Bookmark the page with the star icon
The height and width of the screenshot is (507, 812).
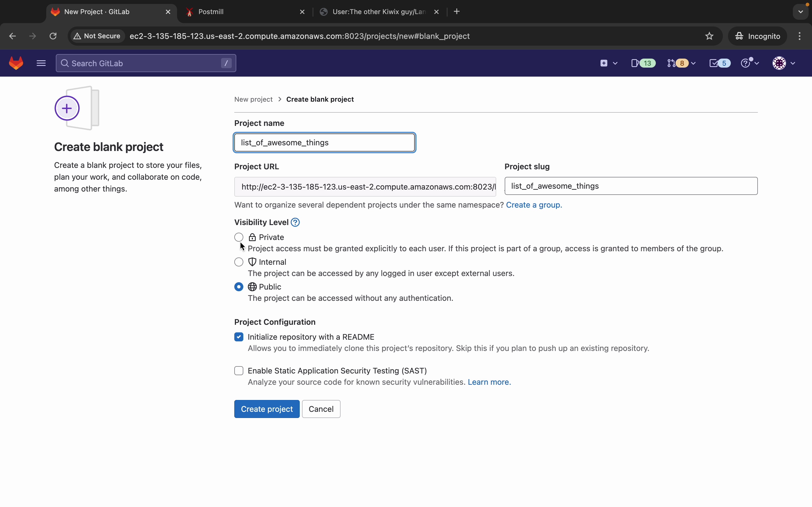click(709, 36)
